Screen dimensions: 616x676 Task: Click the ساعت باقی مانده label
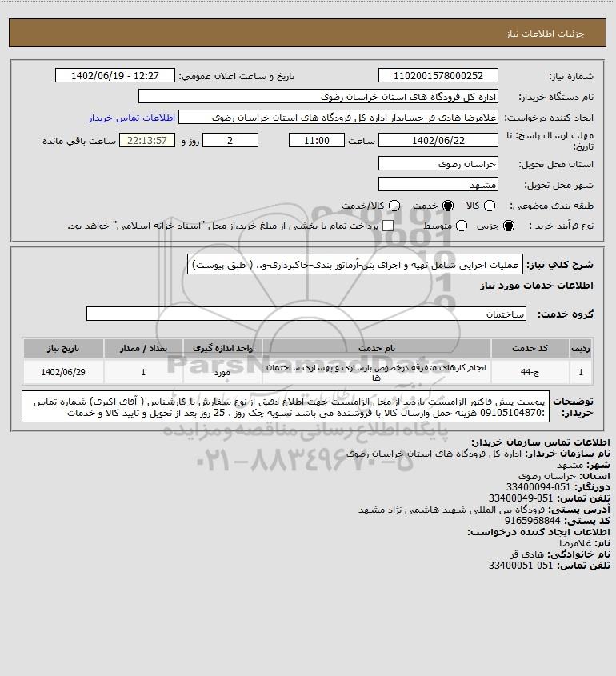pos(79,141)
